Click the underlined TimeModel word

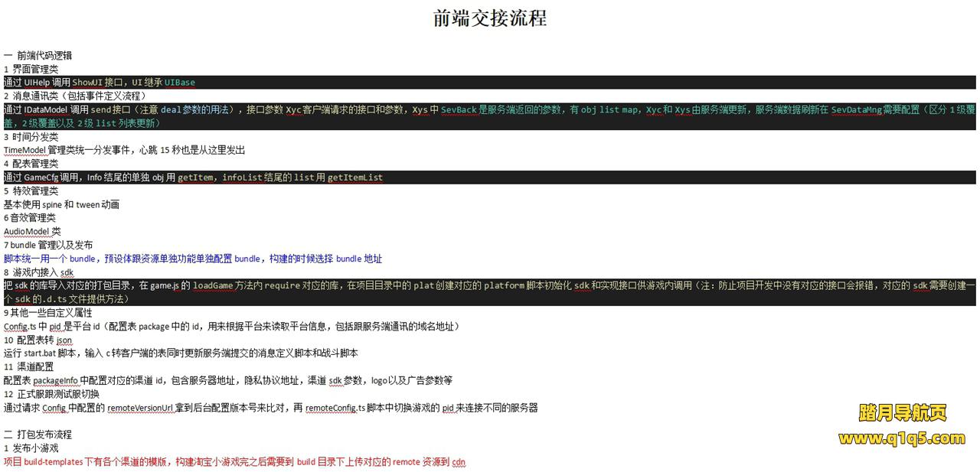click(x=24, y=150)
